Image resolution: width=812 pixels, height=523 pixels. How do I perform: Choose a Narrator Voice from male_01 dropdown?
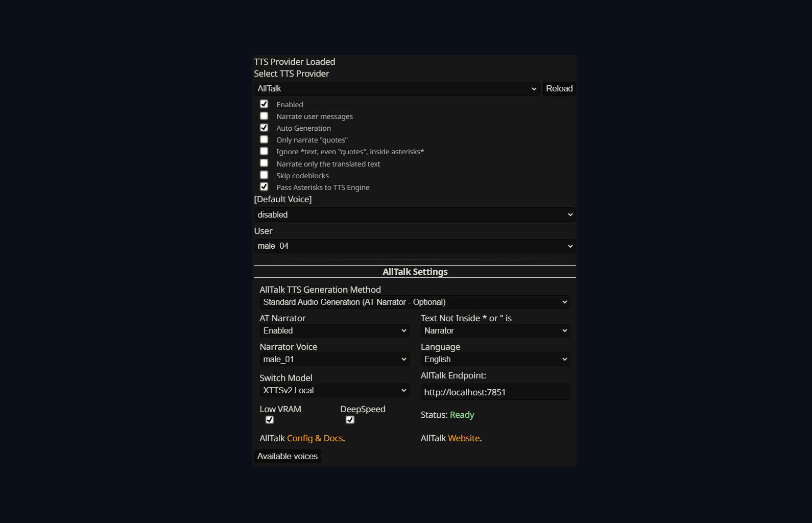335,360
